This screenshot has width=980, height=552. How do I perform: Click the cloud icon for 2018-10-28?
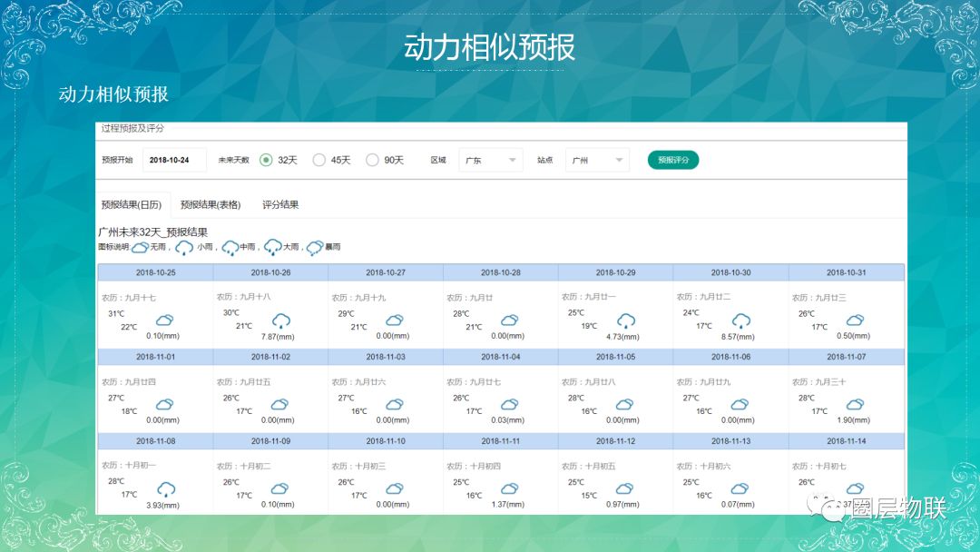tap(510, 320)
